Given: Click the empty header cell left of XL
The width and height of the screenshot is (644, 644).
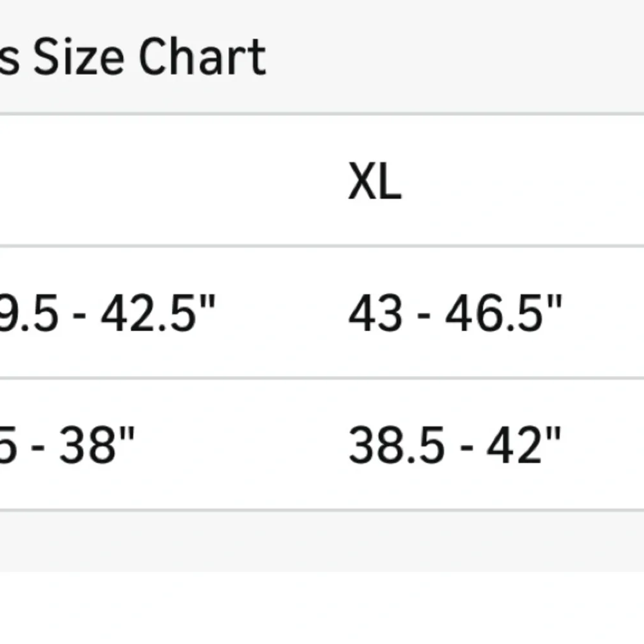Looking at the screenshot, I should [x=164, y=180].
